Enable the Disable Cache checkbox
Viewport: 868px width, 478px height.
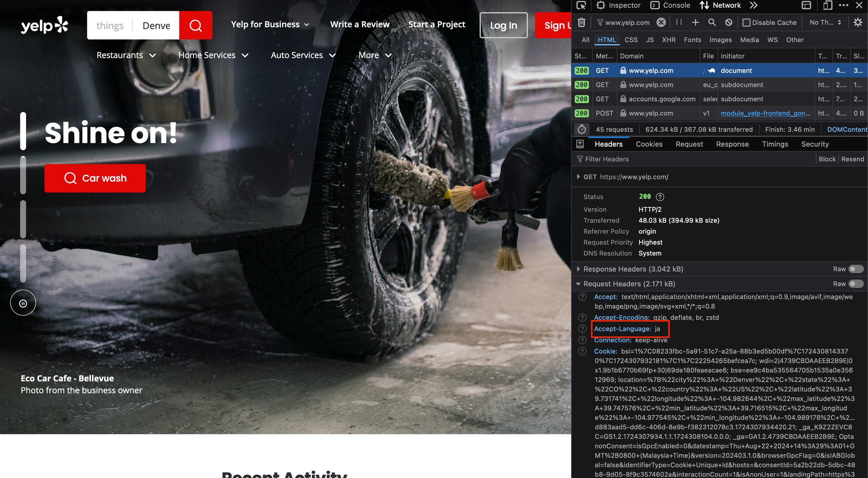pyautogui.click(x=746, y=23)
